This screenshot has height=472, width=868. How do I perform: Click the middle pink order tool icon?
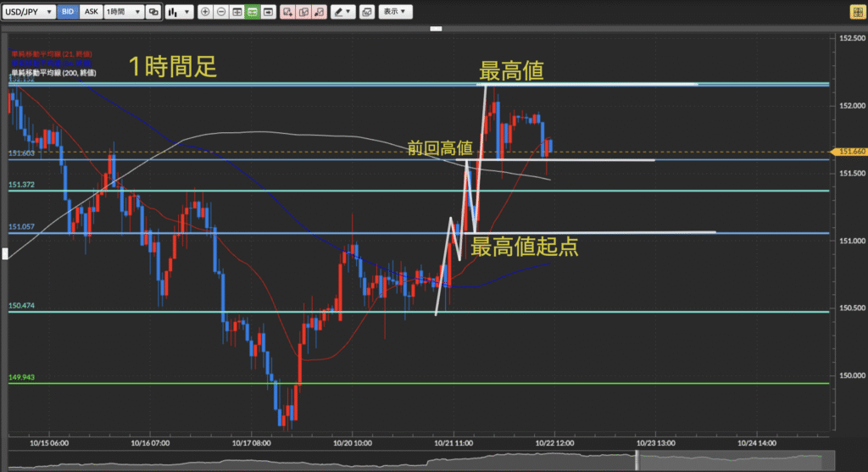click(303, 13)
